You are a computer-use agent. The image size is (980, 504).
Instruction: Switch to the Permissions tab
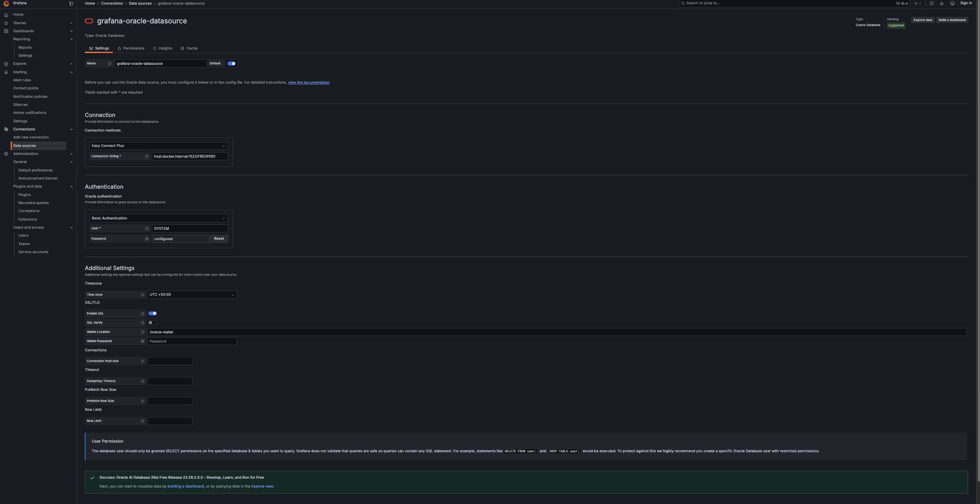(131, 48)
